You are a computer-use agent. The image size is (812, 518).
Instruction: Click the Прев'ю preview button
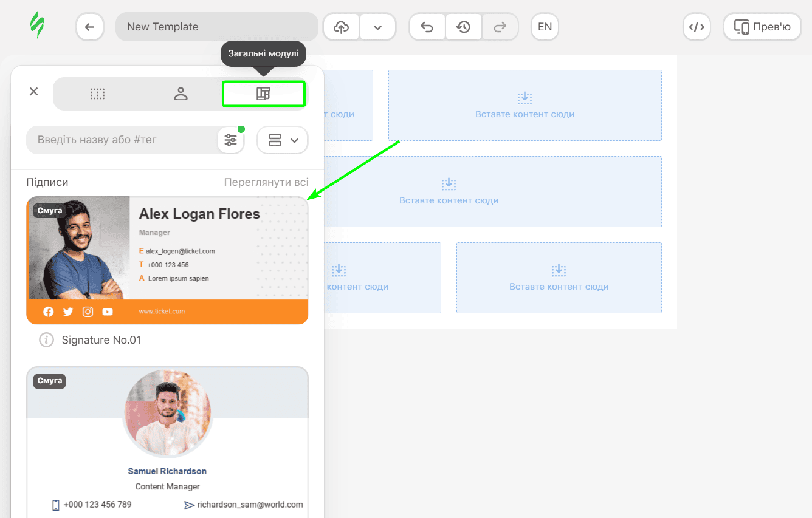[762, 27]
